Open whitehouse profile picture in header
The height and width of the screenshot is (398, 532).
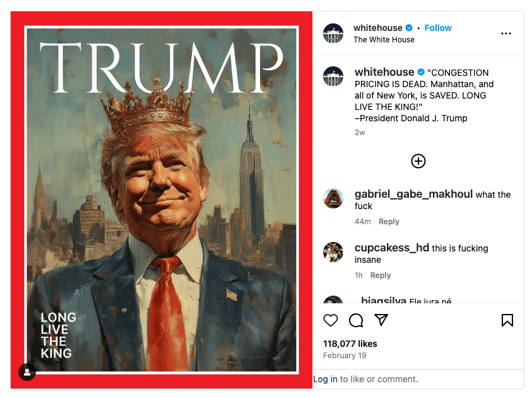(333, 33)
